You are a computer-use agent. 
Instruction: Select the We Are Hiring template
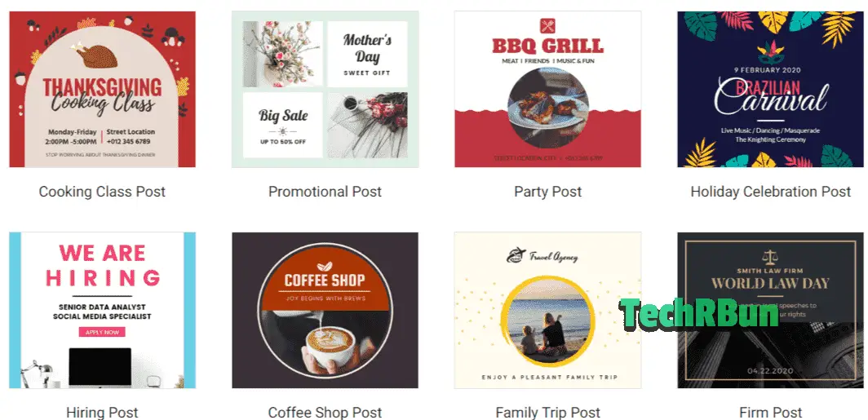tap(103, 310)
